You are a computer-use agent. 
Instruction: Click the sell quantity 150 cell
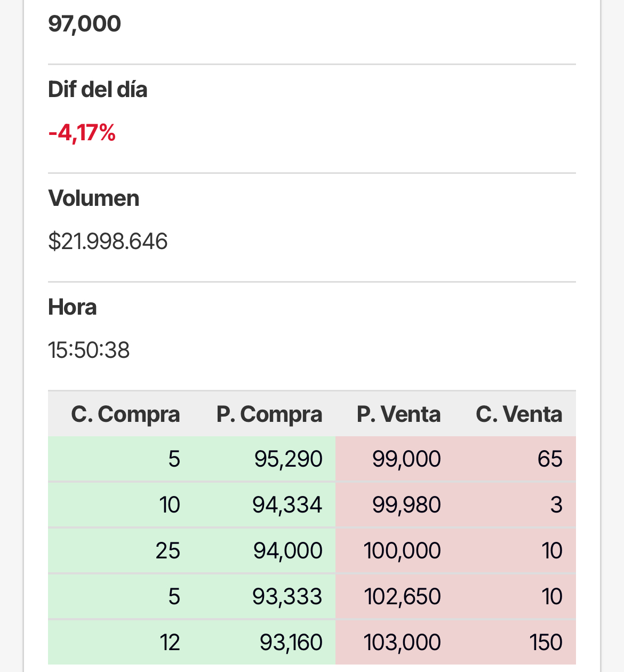[546, 643]
